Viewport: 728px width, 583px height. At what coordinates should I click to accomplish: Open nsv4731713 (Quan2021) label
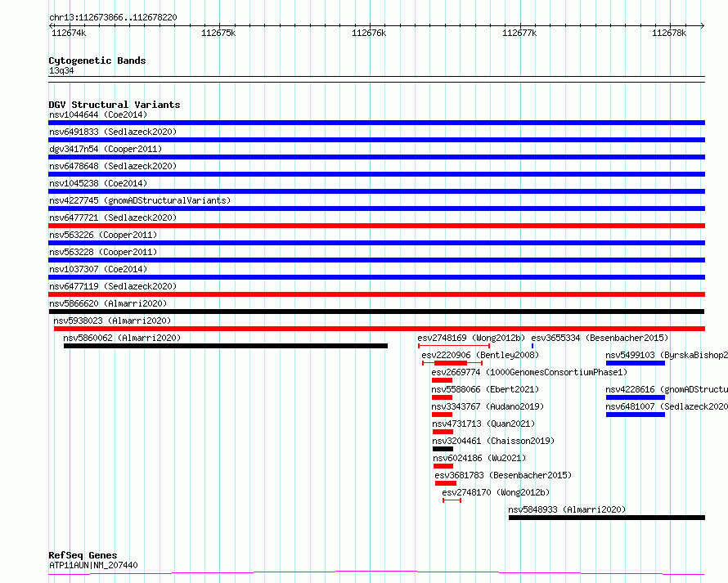483,424
